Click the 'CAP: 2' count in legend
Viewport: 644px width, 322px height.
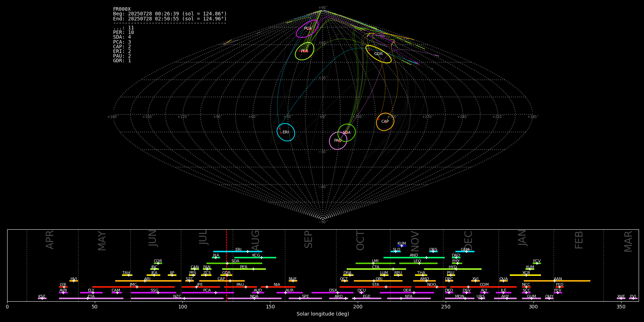pos(122,47)
